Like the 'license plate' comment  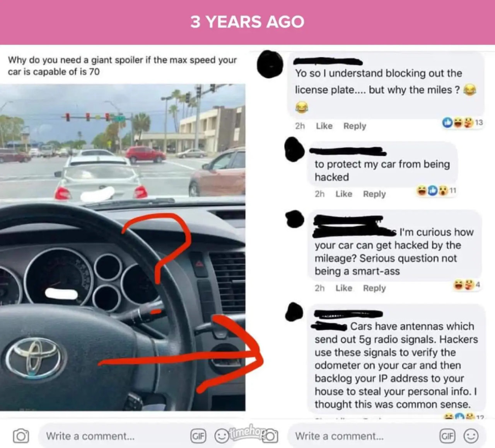pyautogui.click(x=324, y=126)
